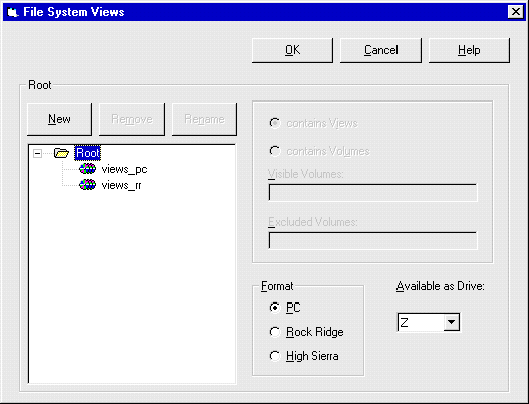529x404 pixels.
Task: Click the views_pc view icon
Action: click(87, 169)
